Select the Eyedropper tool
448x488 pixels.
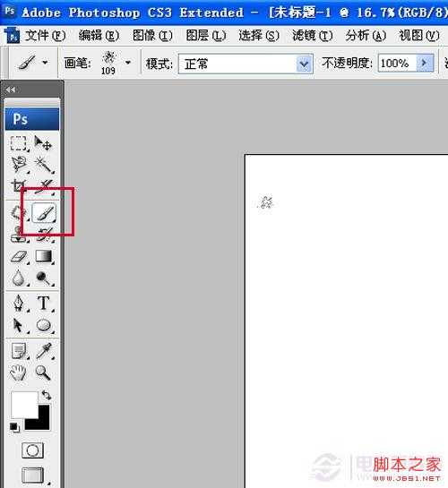(x=44, y=351)
